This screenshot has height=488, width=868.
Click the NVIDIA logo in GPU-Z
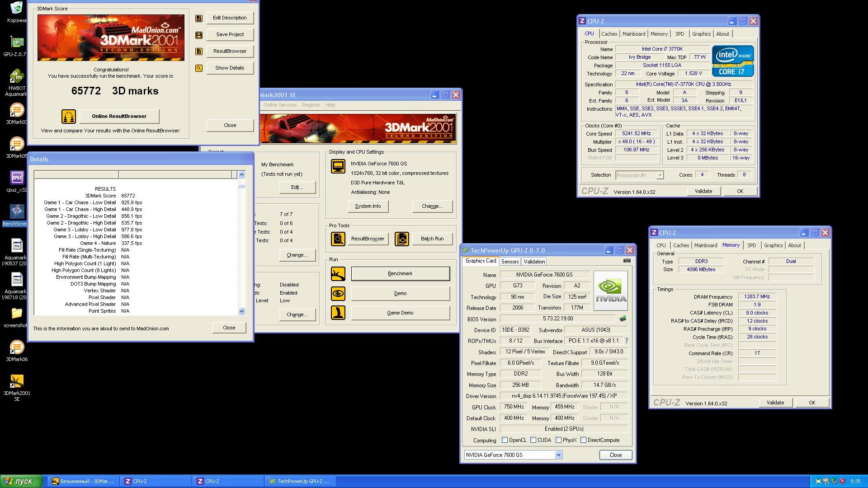(610, 291)
